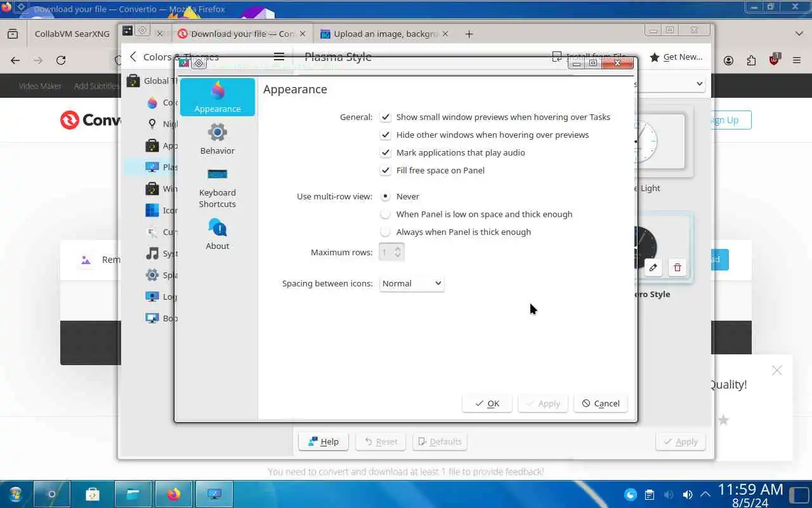Open the uBlock Origin extension
This screenshot has height=508, width=812.
(774, 60)
